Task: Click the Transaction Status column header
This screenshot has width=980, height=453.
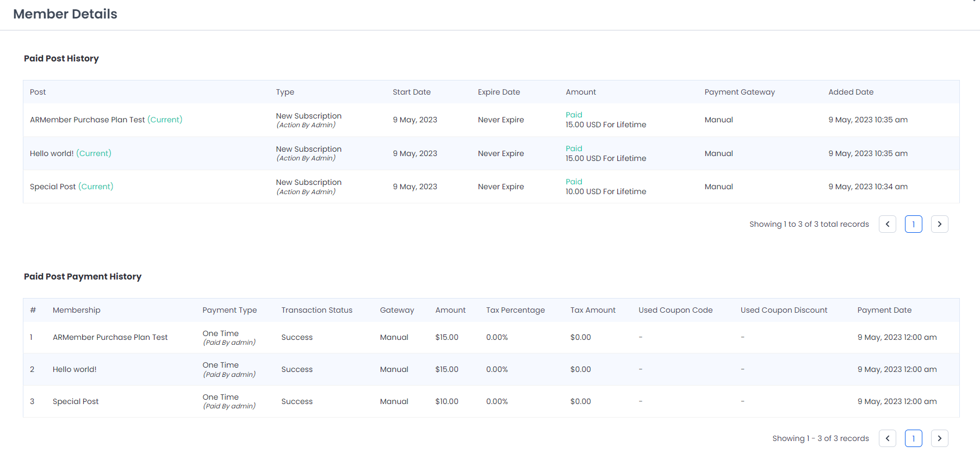Action: tap(317, 310)
